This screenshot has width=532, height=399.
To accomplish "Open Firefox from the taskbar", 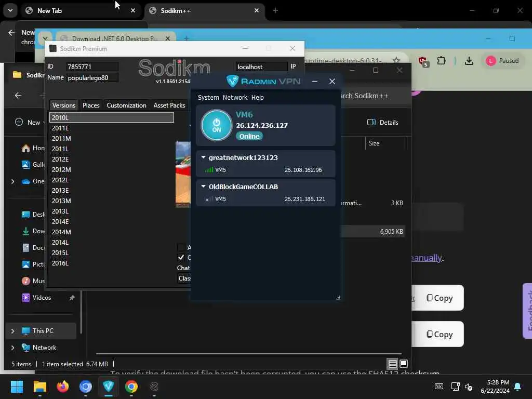I will 63,387.
